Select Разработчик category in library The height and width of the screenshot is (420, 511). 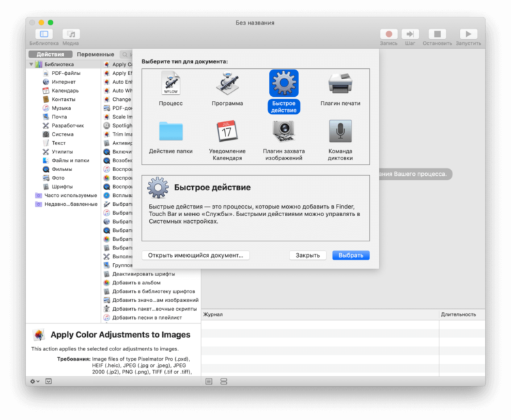(x=67, y=125)
